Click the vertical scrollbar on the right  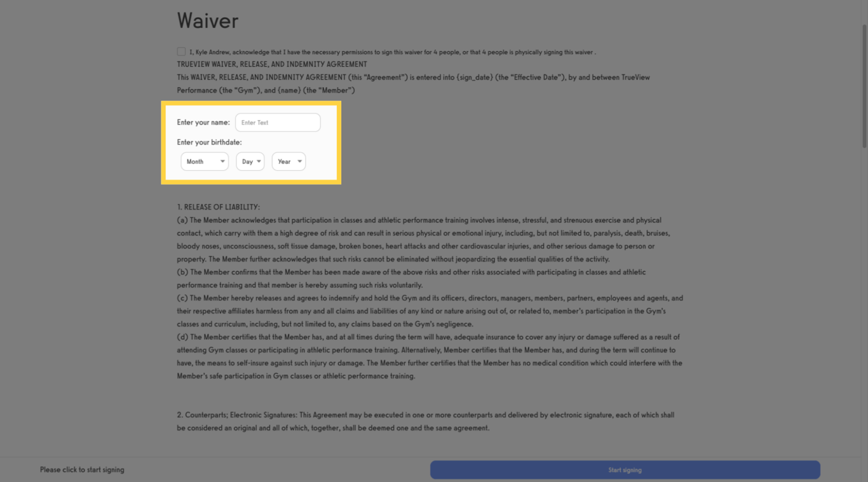click(x=864, y=51)
